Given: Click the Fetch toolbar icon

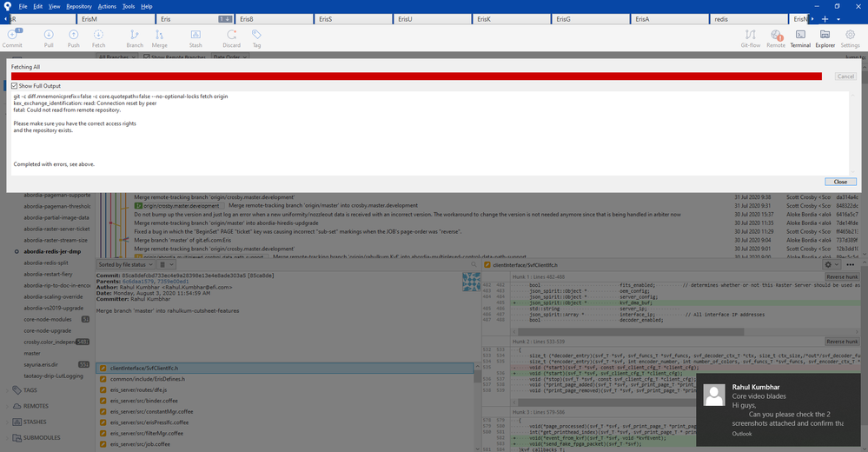Looking at the screenshot, I should (98, 35).
